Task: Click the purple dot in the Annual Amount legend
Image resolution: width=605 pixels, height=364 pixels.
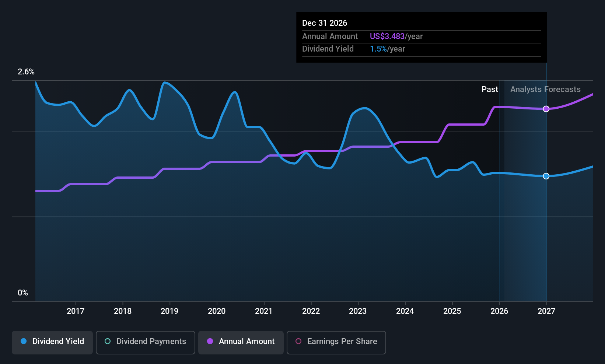Action: 210,341
